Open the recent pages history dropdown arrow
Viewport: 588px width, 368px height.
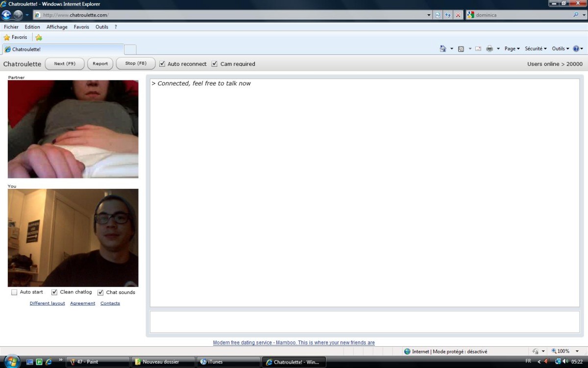pyautogui.click(x=27, y=15)
